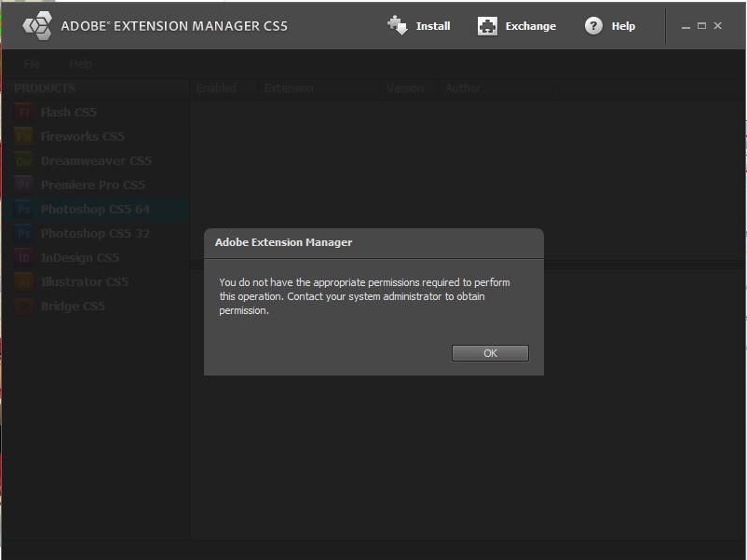Choose Premiere Pro CS5 in products list
Viewport: 747px width, 560px height.
(93, 184)
